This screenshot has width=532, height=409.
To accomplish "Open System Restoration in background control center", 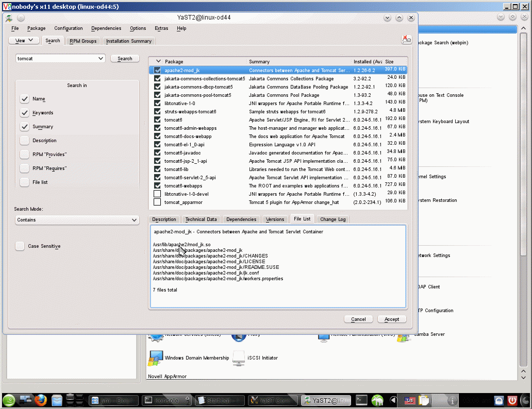I will (438, 200).
